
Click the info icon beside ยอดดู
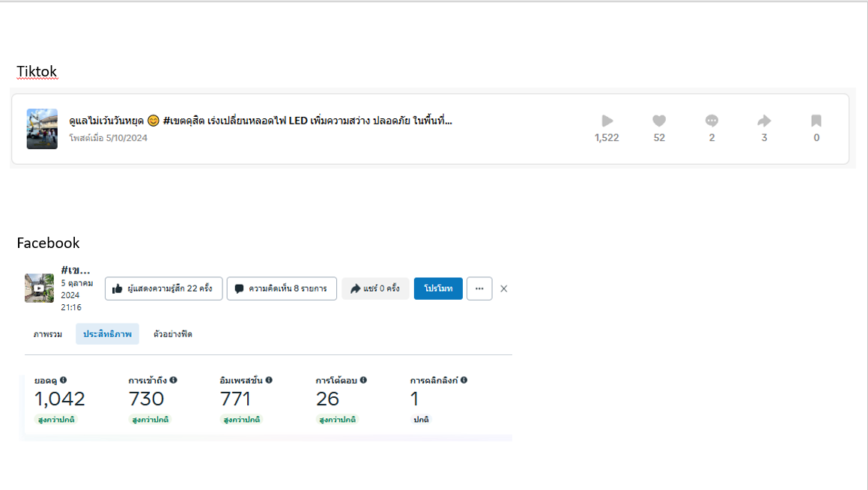64,381
